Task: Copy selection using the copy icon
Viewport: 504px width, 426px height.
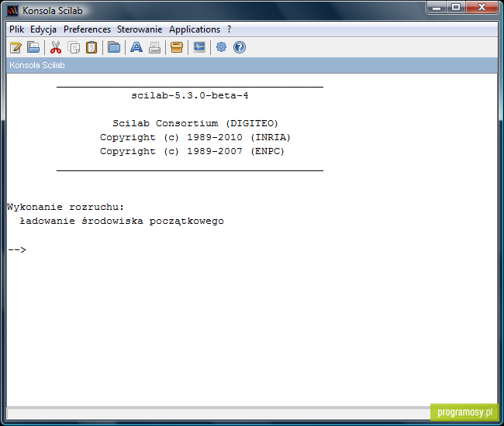Action: click(x=74, y=47)
